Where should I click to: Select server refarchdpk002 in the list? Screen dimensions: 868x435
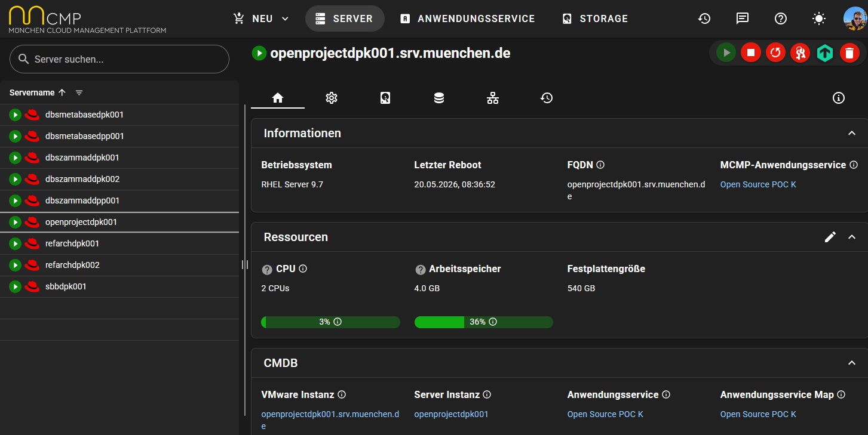(x=119, y=265)
